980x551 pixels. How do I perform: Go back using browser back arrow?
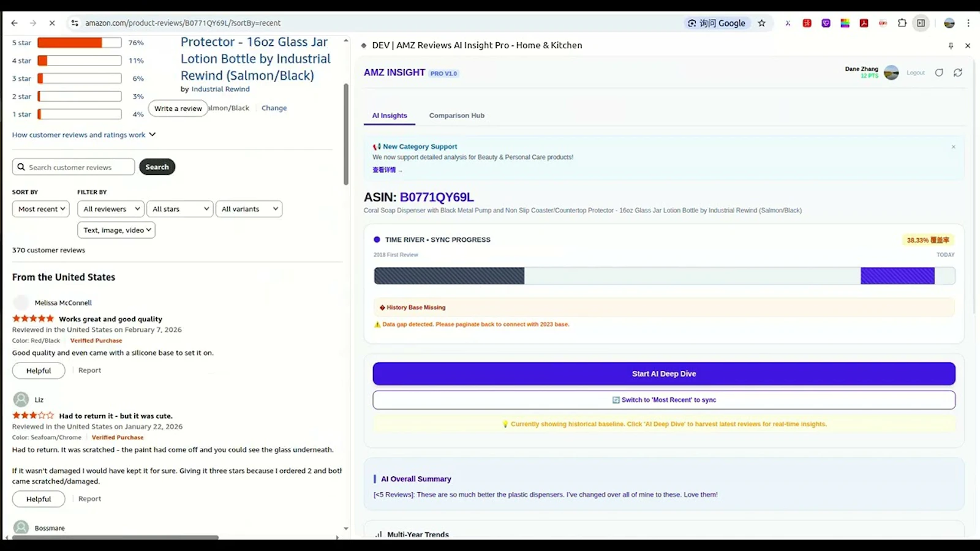[14, 23]
